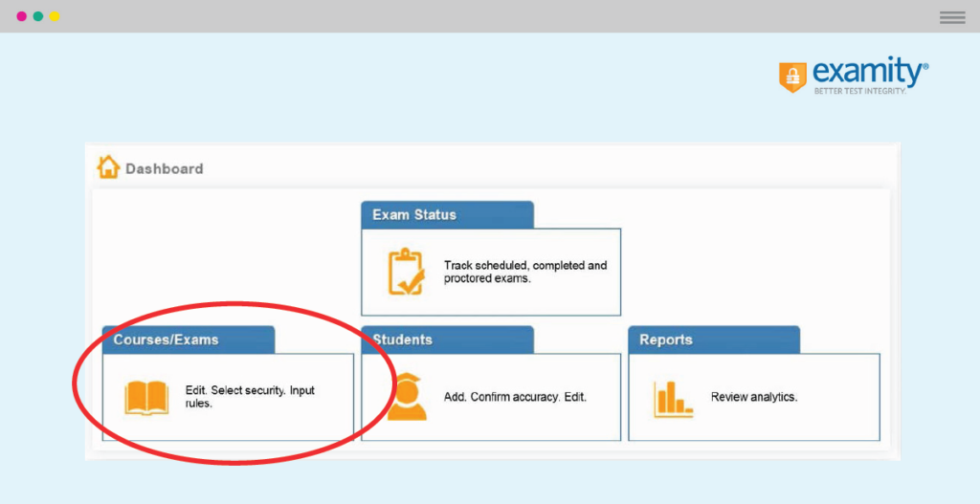
Task: Open the hamburger menu icon
Action: point(952,17)
